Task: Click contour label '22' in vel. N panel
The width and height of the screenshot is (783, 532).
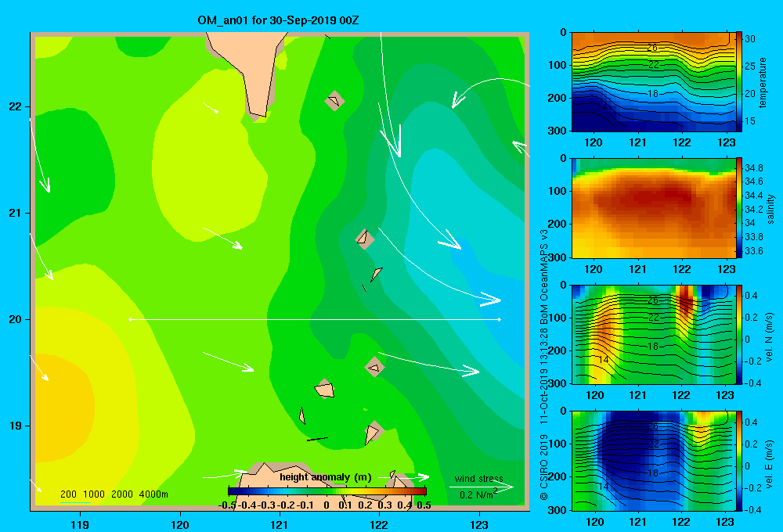Action: (653, 318)
